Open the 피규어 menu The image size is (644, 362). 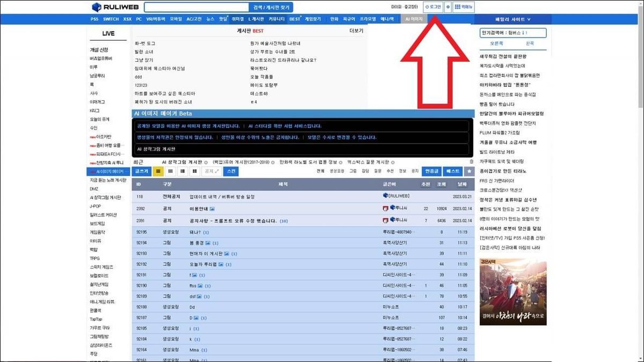349,19
